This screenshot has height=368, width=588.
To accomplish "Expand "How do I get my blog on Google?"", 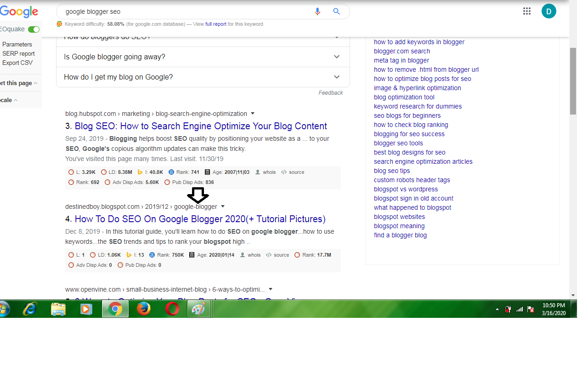I will [203, 77].
